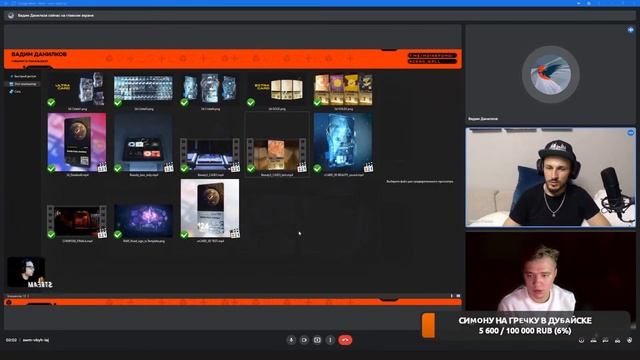Viewport: 640px width, 360px height.
Task: Select the purple glowing logo image thumbnail
Action: click(x=143, y=221)
